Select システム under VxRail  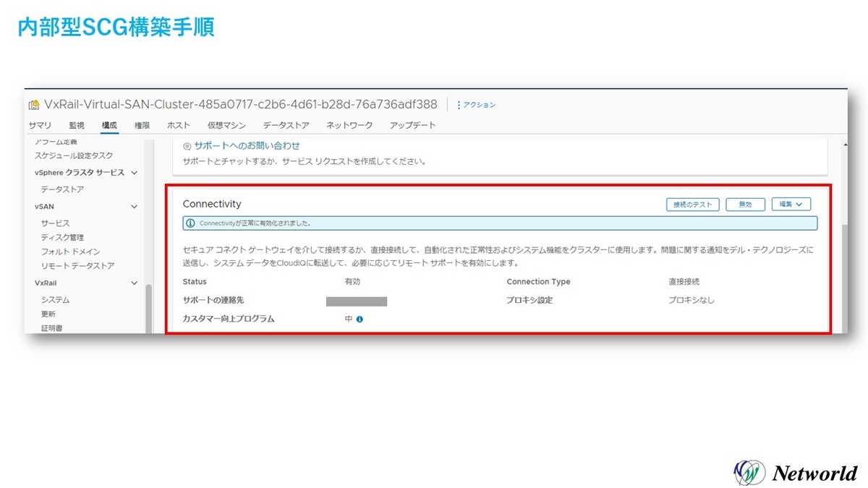click(x=56, y=299)
